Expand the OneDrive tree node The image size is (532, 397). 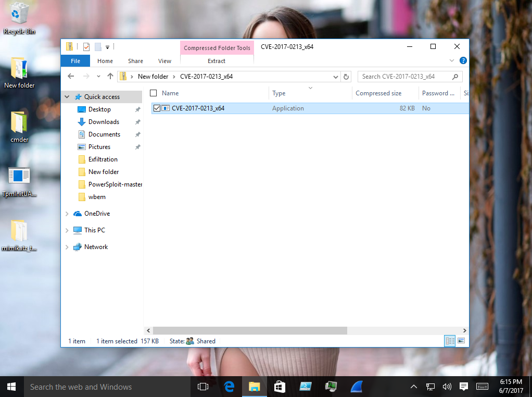67,214
